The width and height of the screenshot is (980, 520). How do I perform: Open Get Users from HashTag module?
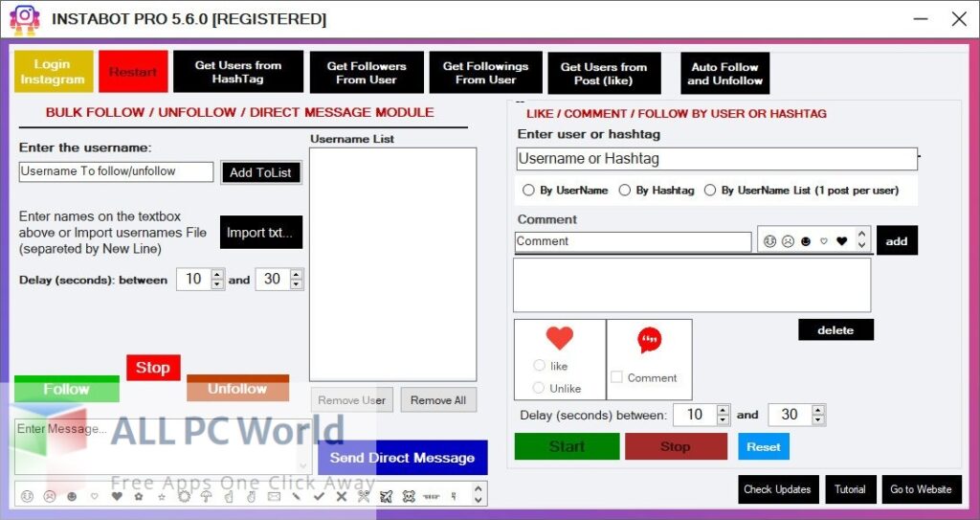click(237, 73)
